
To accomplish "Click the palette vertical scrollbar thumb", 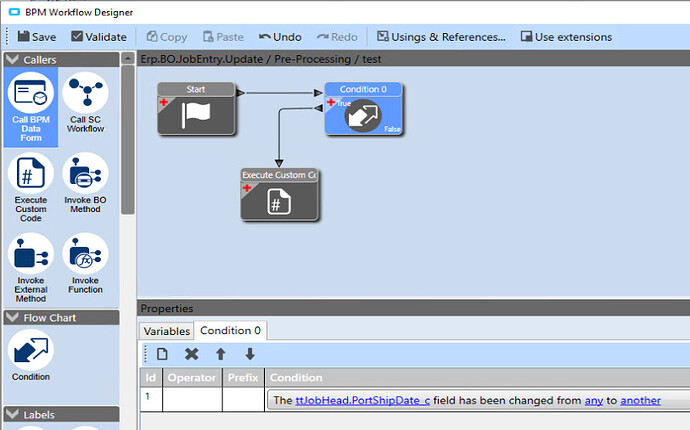I will pyautogui.click(x=128, y=140).
